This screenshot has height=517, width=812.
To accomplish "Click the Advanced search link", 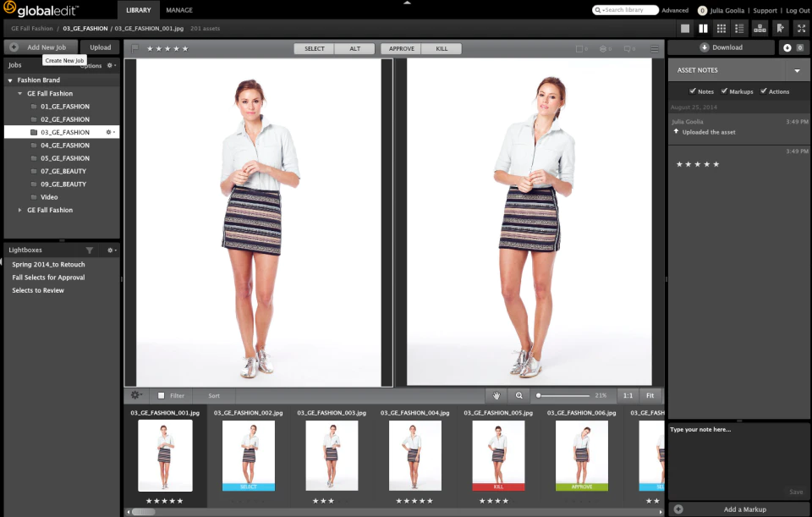I will [675, 10].
